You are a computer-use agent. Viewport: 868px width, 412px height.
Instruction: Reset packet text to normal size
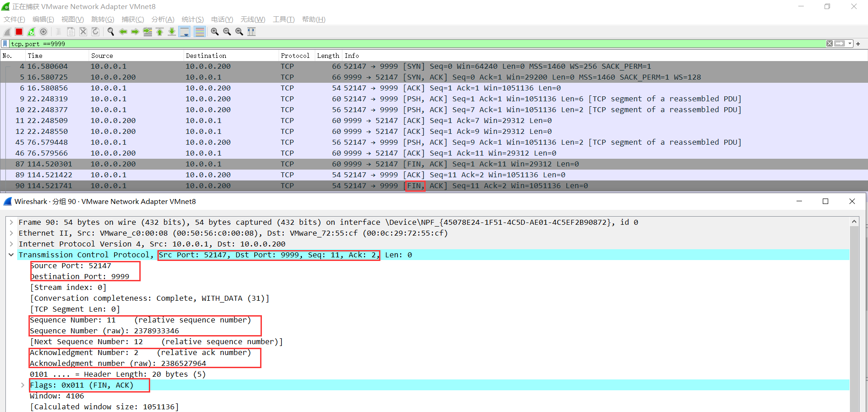[x=239, y=32]
